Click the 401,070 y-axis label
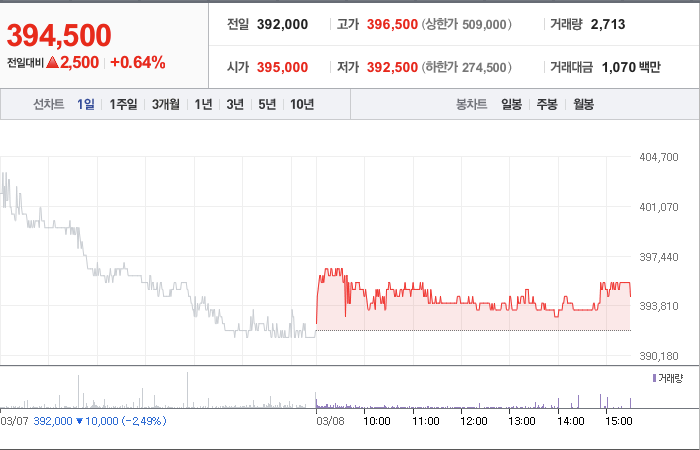Image resolution: width=700 pixels, height=450 pixels. tap(659, 207)
